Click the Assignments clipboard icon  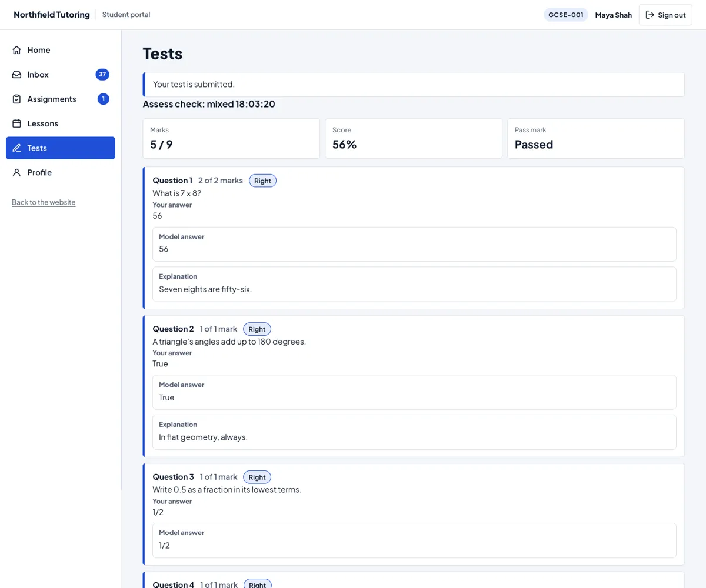(x=16, y=99)
